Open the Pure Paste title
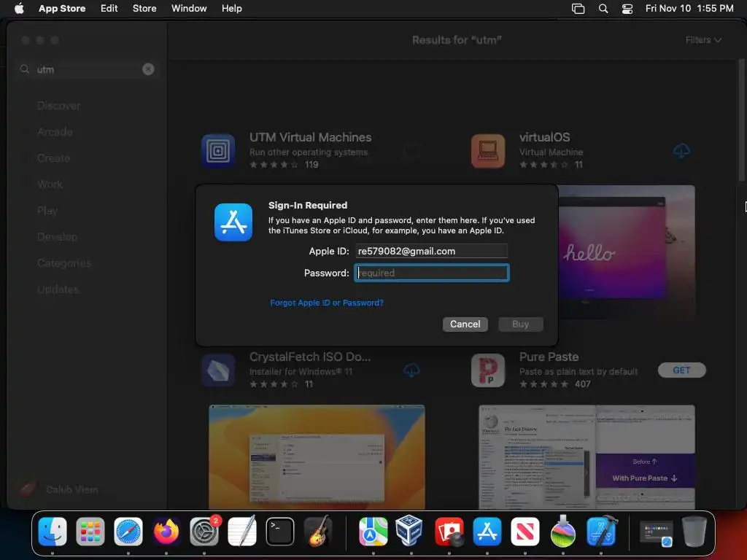The width and height of the screenshot is (747, 560). (x=549, y=357)
